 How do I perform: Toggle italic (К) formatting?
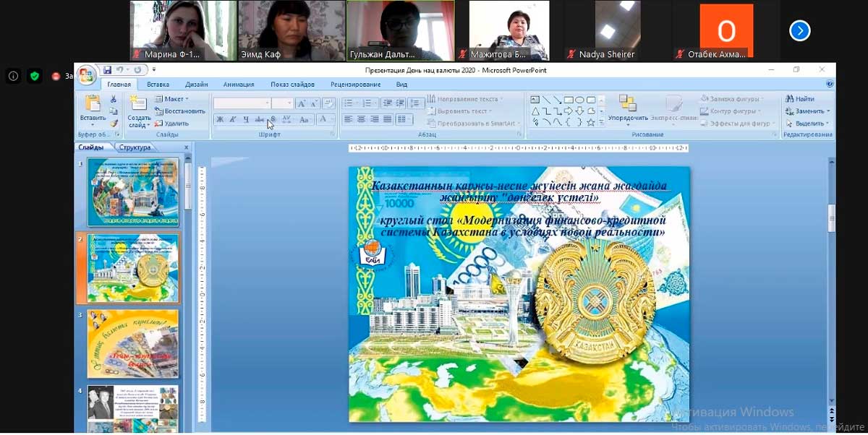233,119
